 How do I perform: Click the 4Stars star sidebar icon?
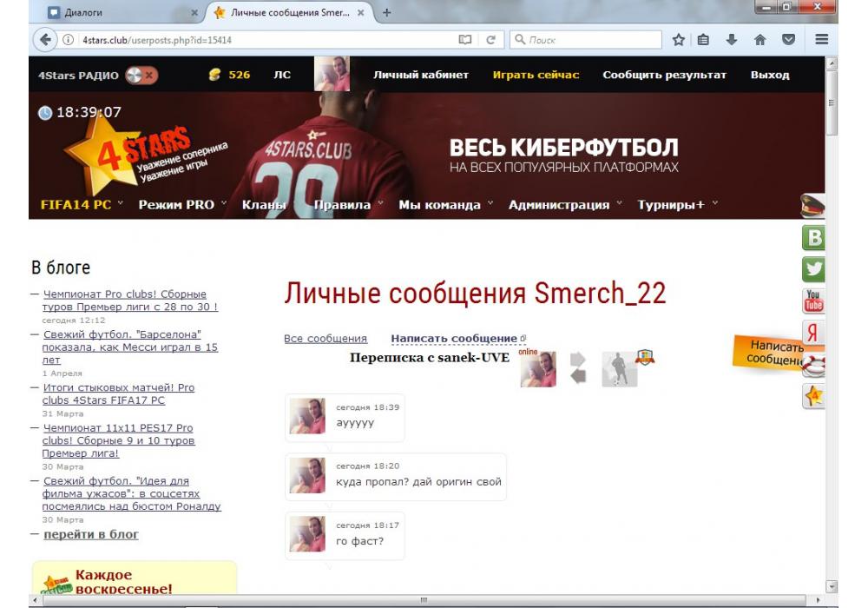813,395
